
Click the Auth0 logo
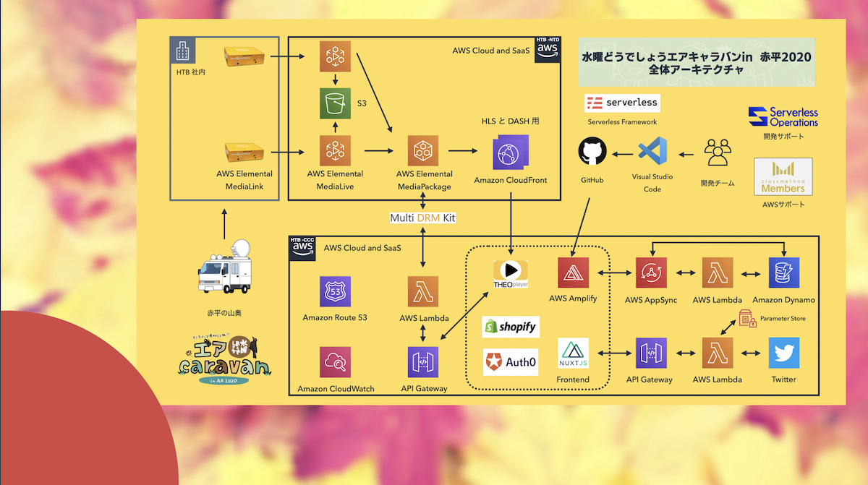(x=511, y=361)
